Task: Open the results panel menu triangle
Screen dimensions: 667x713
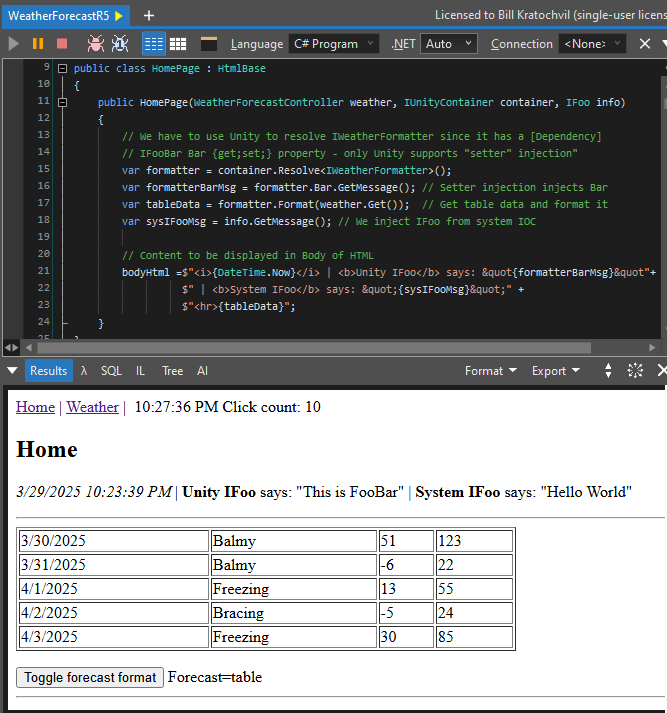Action: tap(12, 371)
